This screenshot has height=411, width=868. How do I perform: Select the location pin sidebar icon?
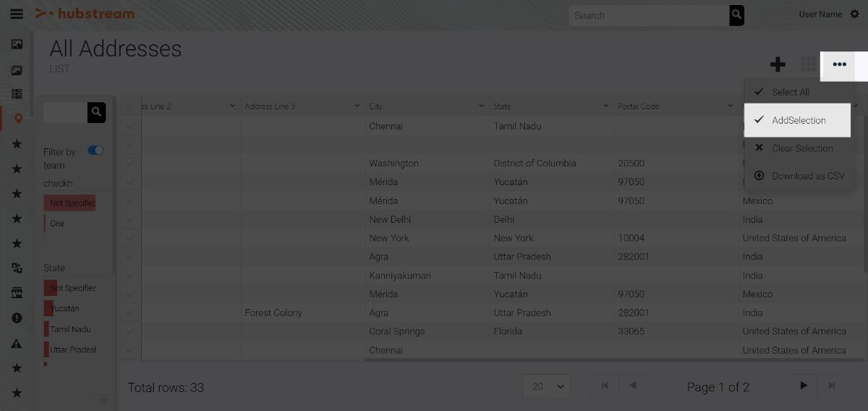(x=18, y=119)
